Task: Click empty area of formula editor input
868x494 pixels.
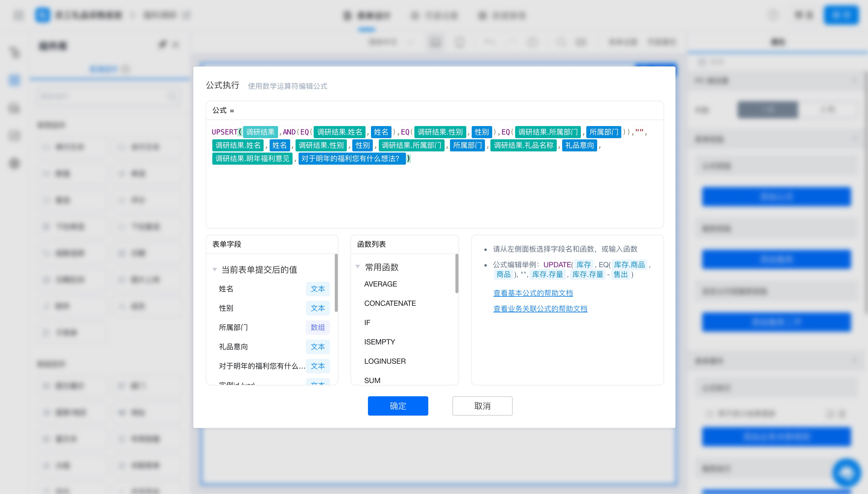Action: tap(434, 197)
